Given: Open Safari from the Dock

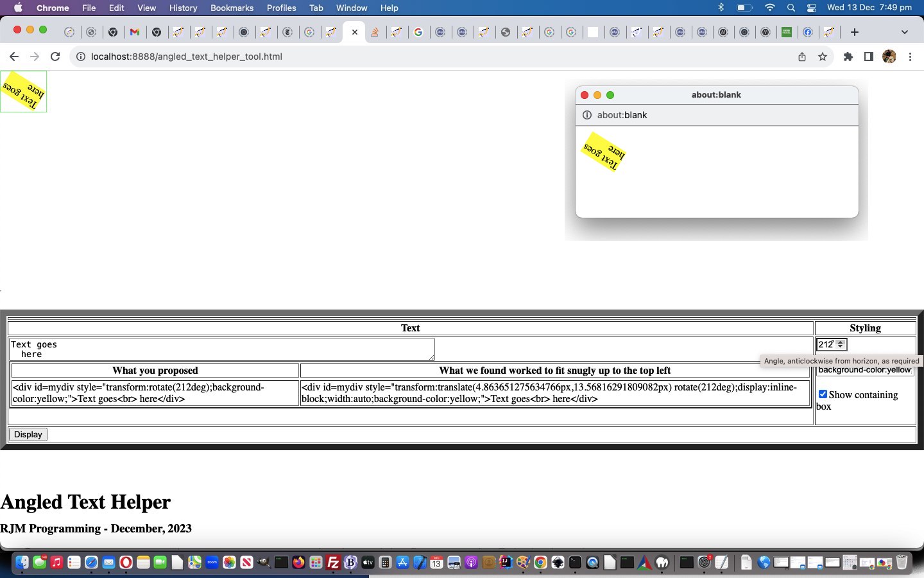Looking at the screenshot, I should (x=91, y=563).
